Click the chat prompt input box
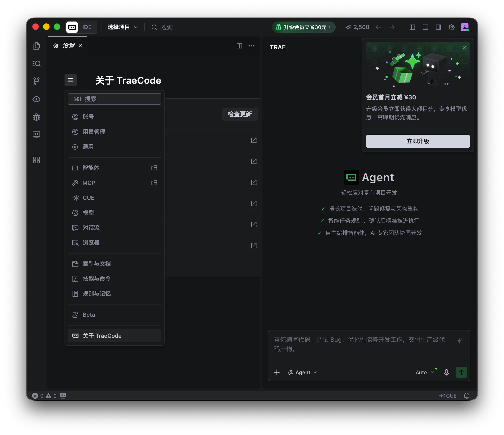Image resolution: width=504 pixels, height=435 pixels. click(360, 344)
